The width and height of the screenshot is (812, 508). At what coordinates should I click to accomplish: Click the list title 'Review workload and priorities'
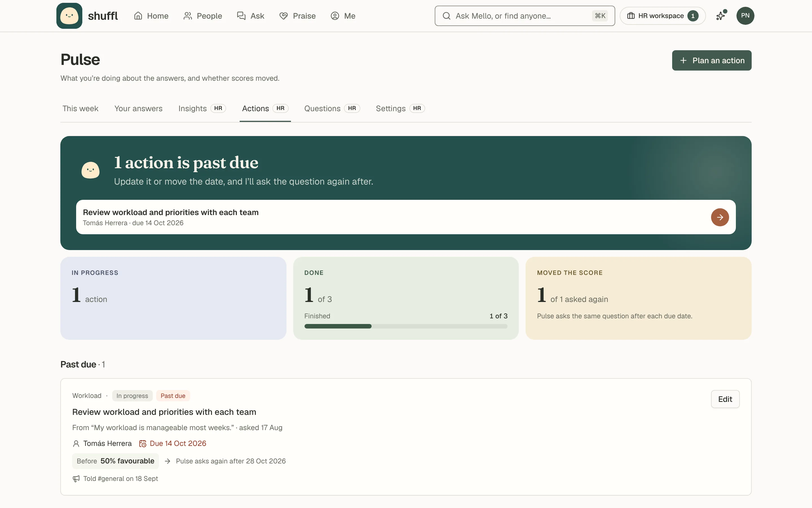[164, 412]
